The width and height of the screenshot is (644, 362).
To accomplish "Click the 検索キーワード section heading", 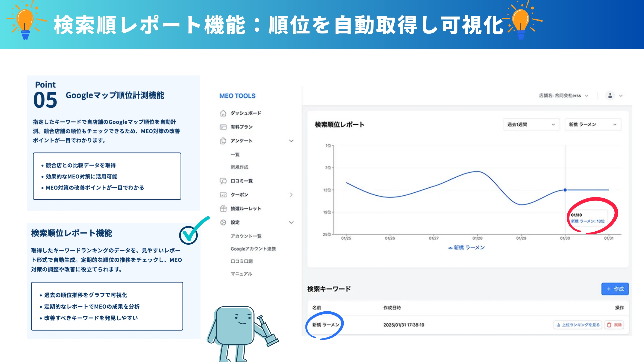I will 329,289.
